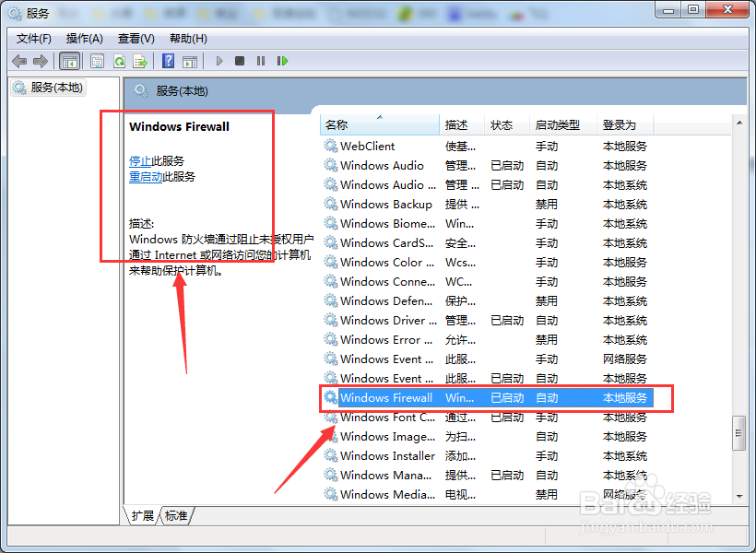Sort by the 描述 column header
The width and height of the screenshot is (756, 553).
[x=461, y=124]
